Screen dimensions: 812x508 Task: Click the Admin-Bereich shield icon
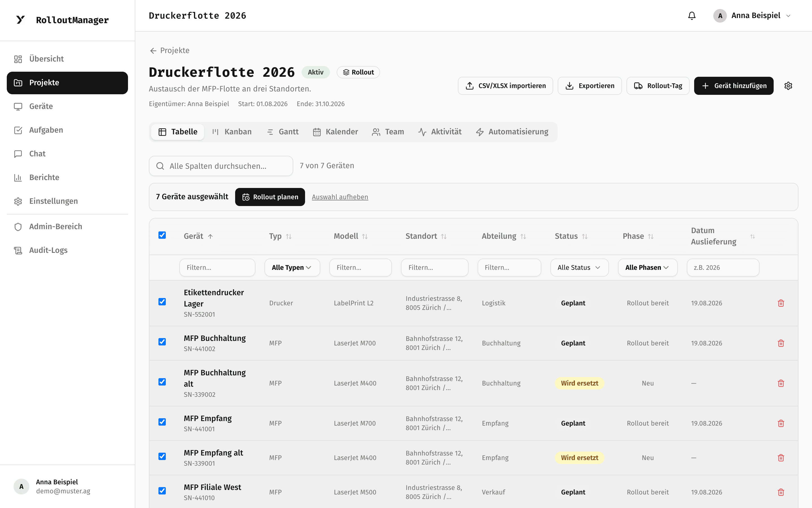pyautogui.click(x=18, y=227)
